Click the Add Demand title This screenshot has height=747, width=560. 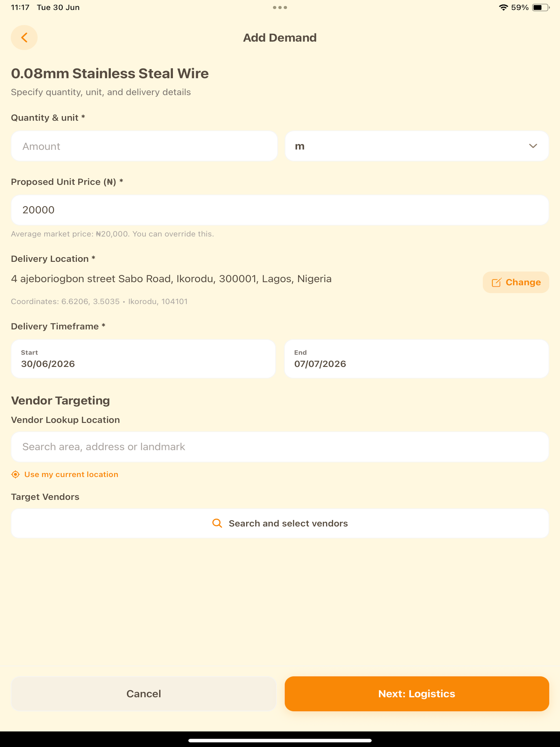pos(280,37)
